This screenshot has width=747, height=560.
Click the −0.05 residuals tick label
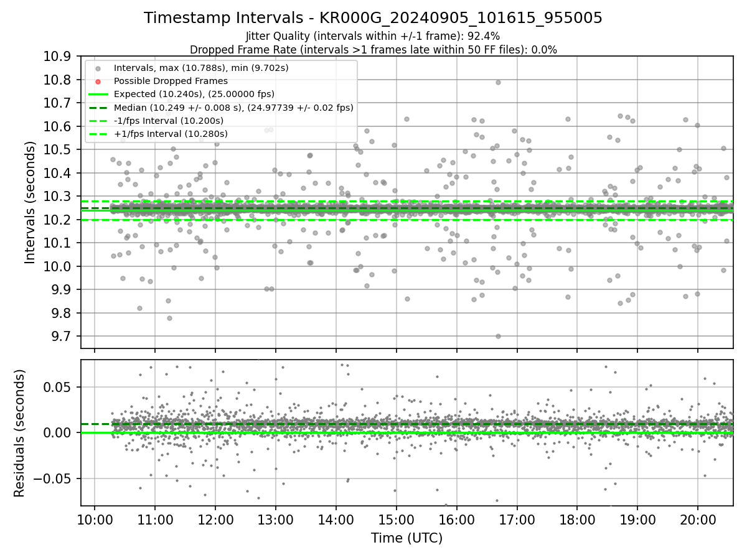(52, 478)
